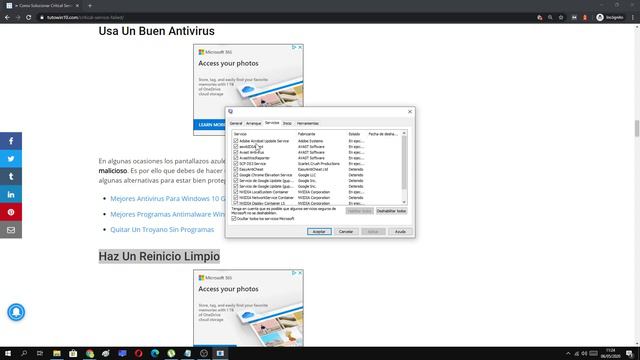Click the Ayuda button
The image size is (640, 360).
click(400, 231)
